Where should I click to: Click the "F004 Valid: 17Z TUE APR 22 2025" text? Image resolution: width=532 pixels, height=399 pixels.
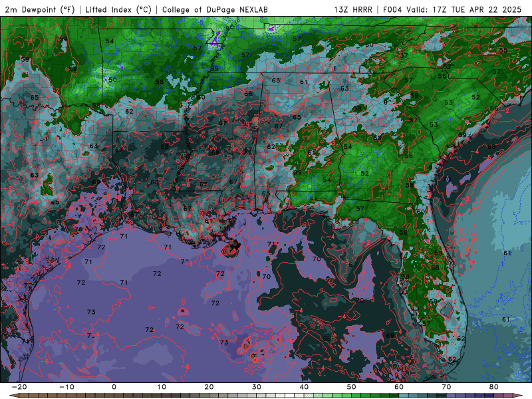[452, 9]
